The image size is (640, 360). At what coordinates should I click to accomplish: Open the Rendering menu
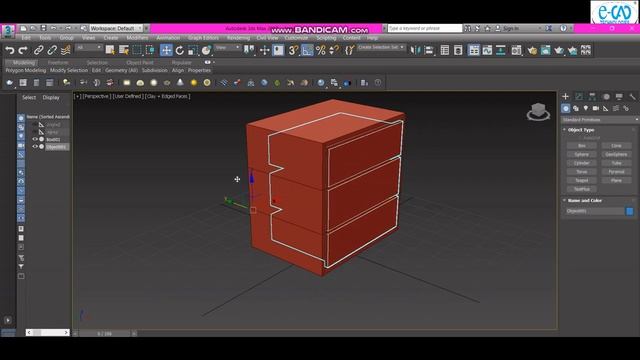238,38
